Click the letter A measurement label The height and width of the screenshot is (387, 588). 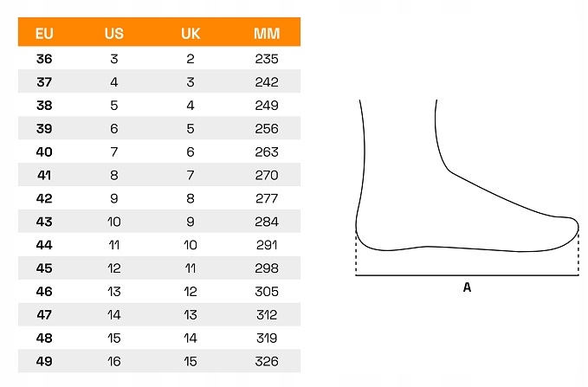point(467,288)
